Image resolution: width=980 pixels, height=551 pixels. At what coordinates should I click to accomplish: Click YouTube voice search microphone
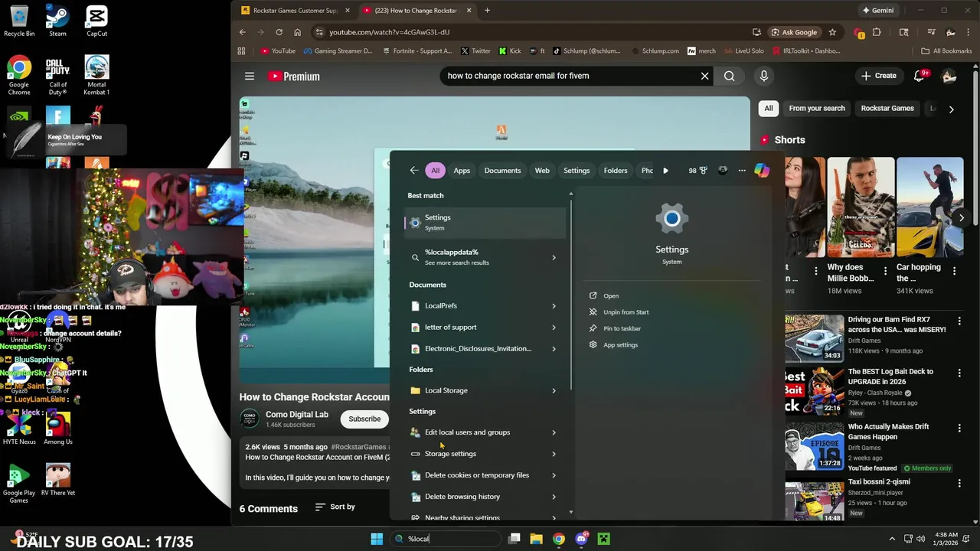(x=763, y=76)
